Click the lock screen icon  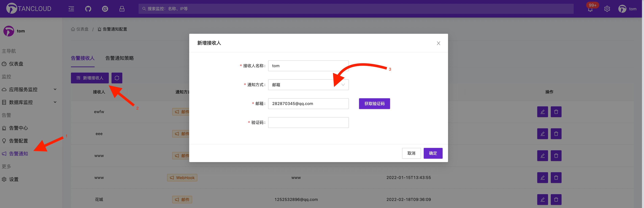122,9
